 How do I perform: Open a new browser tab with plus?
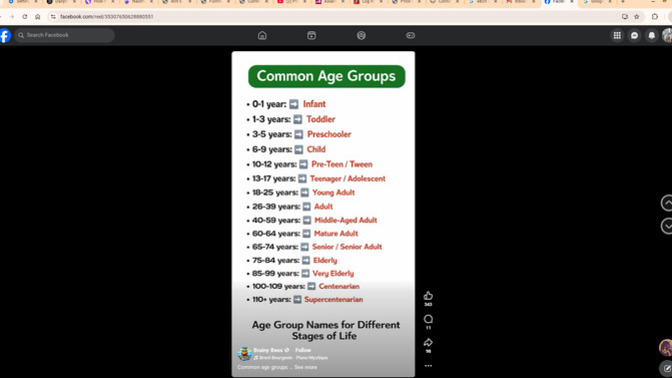pos(623,2)
